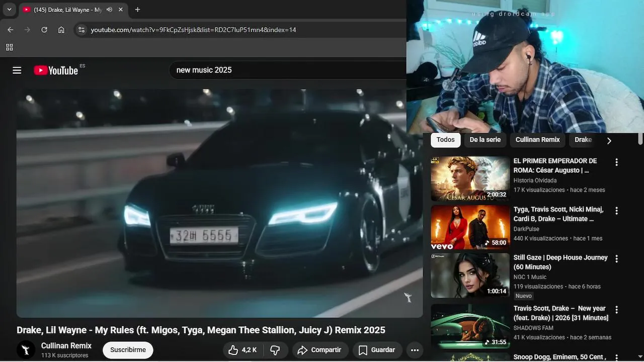Select the Drake filter chip

[x=583, y=140]
